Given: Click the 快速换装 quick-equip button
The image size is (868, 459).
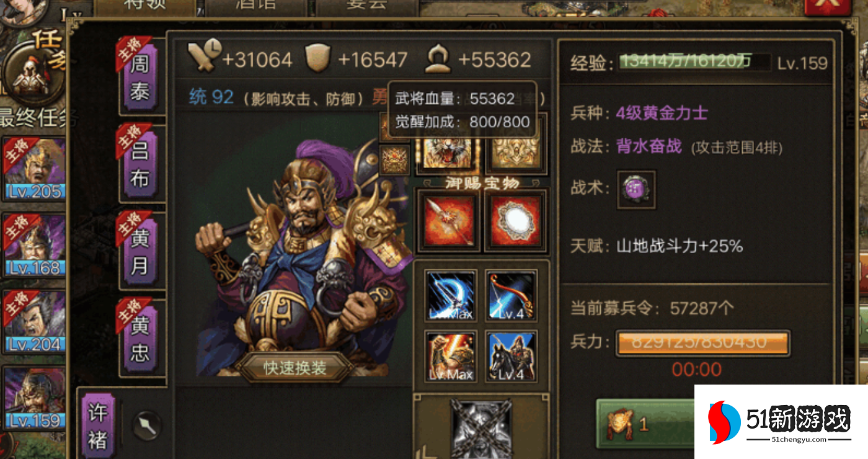Looking at the screenshot, I should (x=294, y=367).
